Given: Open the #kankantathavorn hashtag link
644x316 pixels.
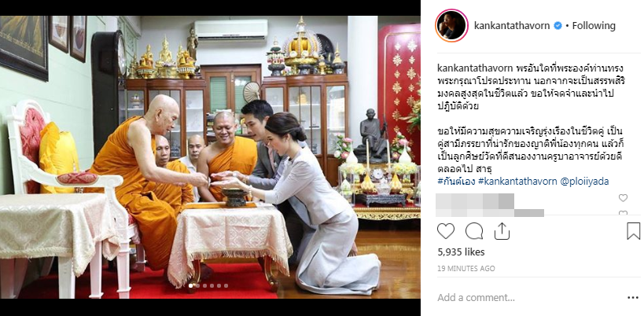Looking at the screenshot, I should click(517, 182).
